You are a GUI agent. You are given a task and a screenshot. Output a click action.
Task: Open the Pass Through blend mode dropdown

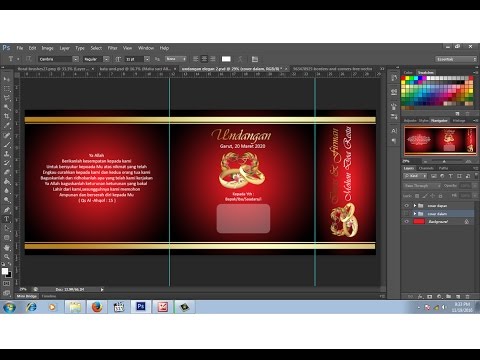(x=422, y=186)
